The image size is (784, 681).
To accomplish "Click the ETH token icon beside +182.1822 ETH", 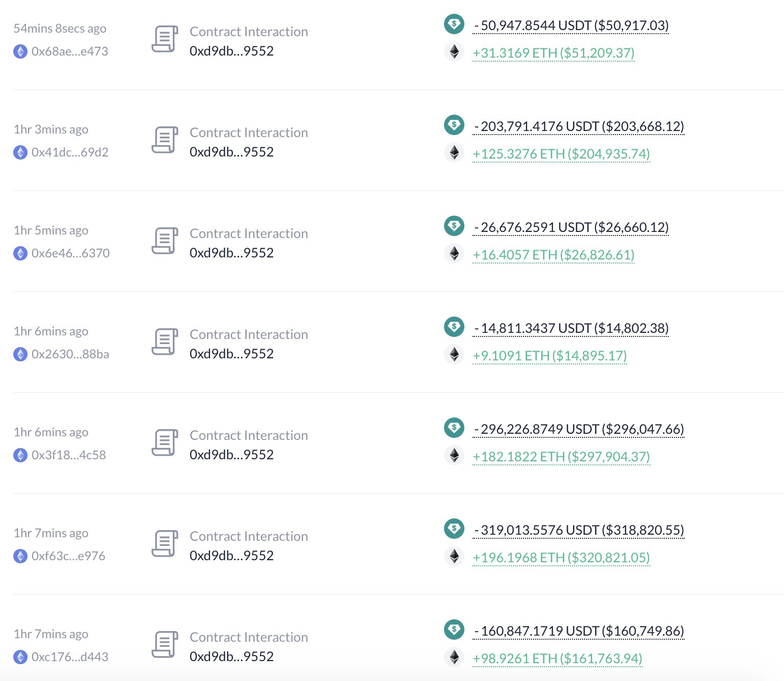I will point(454,455).
